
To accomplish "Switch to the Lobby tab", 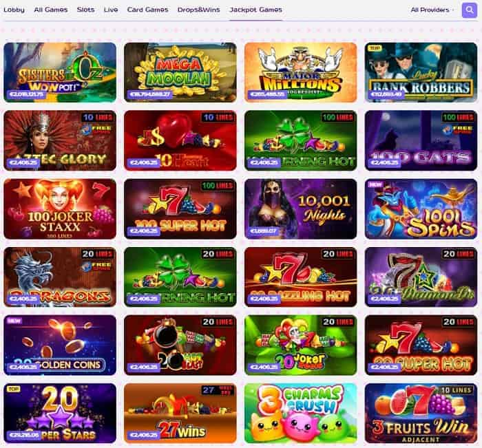I will point(14,10).
